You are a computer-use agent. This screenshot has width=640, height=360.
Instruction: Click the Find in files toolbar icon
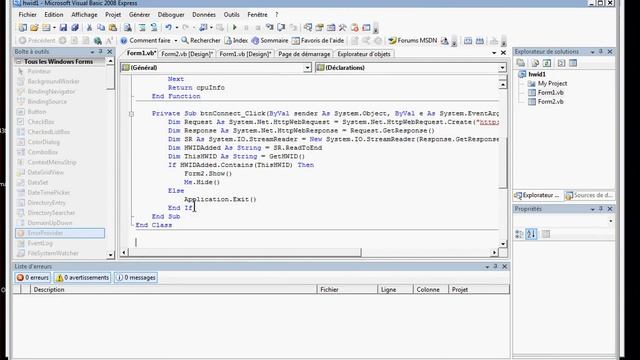(x=128, y=27)
